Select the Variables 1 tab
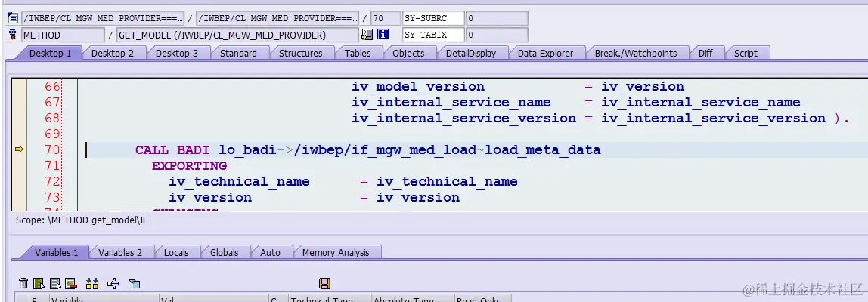 coord(57,252)
